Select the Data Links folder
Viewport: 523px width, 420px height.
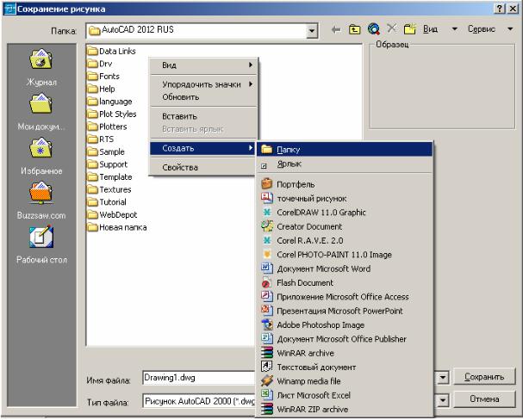coord(112,51)
